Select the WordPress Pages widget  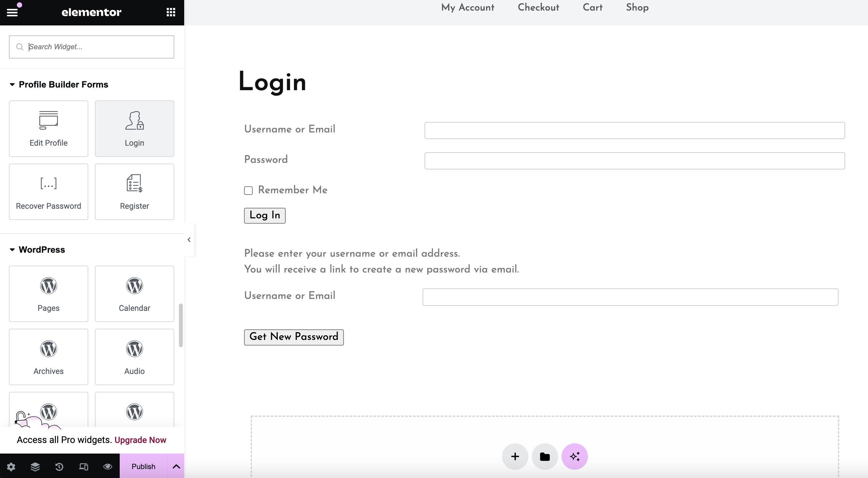tap(49, 294)
